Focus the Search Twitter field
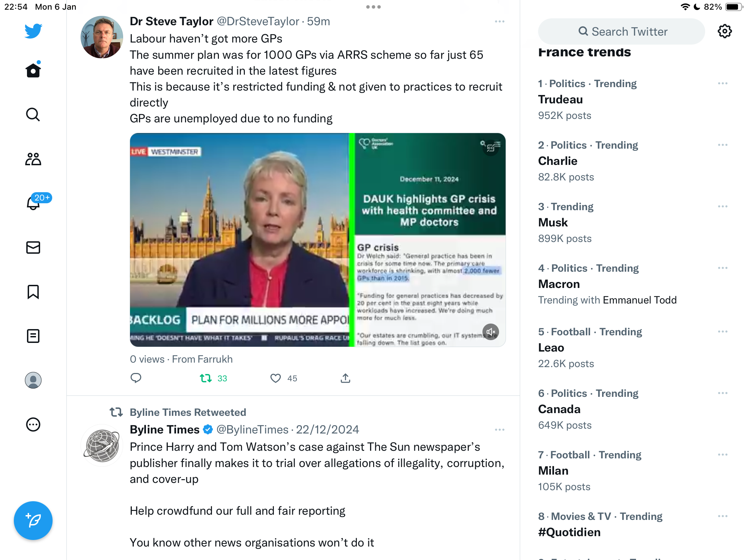 [621, 31]
